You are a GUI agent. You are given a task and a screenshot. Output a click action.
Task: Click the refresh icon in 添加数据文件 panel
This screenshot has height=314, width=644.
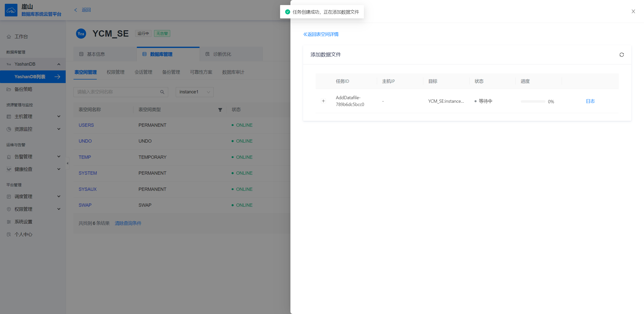click(622, 55)
